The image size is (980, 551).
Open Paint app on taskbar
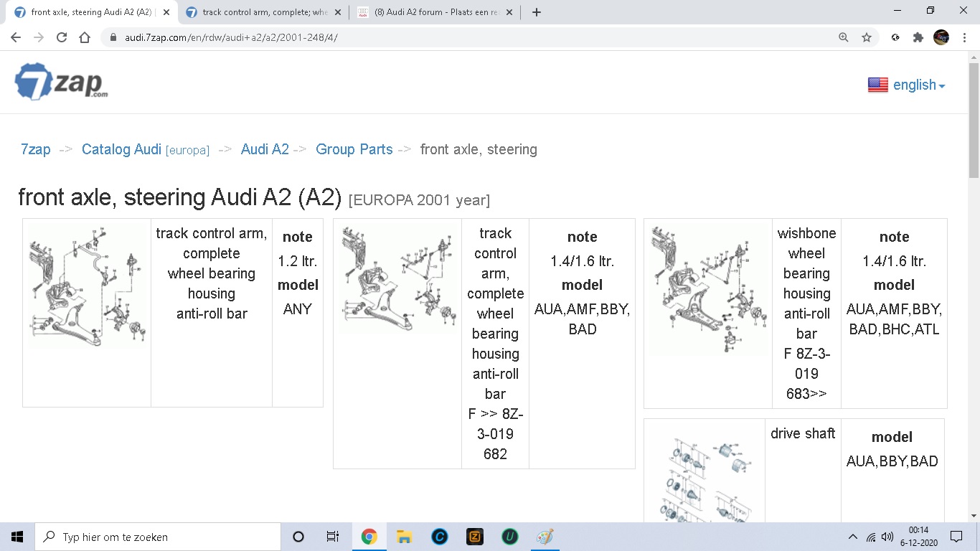pyautogui.click(x=545, y=537)
